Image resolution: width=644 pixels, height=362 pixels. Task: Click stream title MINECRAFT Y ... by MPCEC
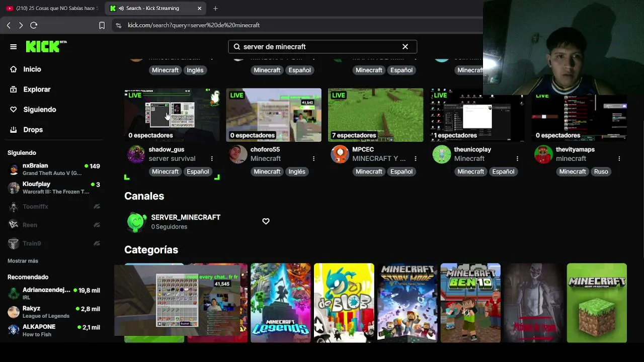pyautogui.click(x=379, y=158)
